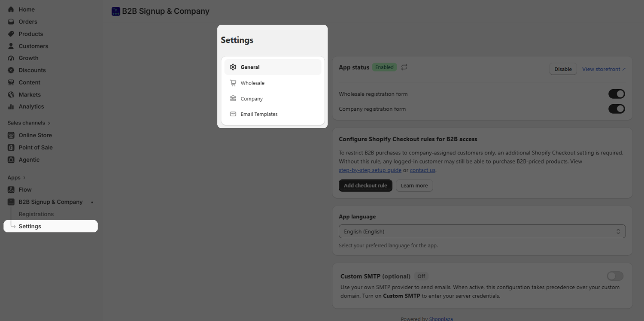Click the refresh icon beside Enabled badge

pos(404,67)
